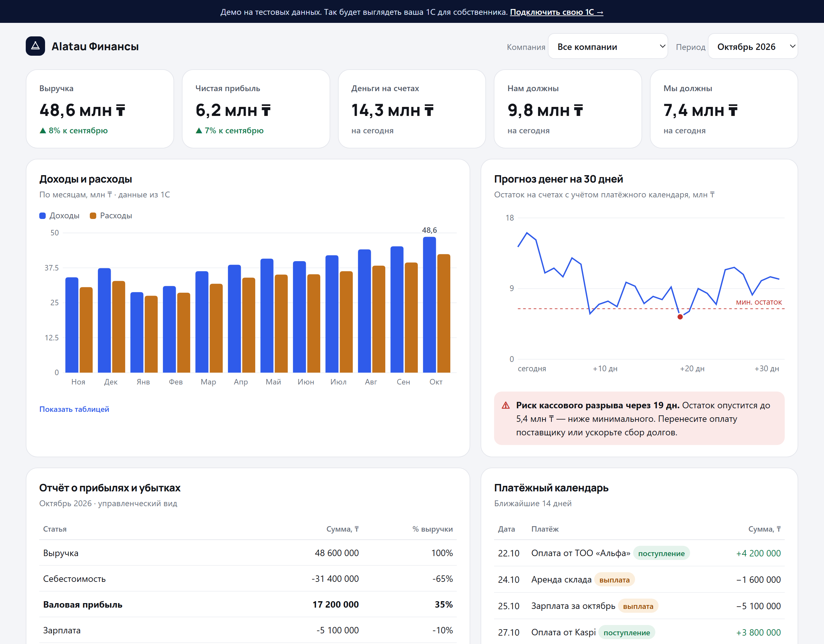824x644 pixels.
Task: Click the orange Май expenses bar
Action: [281, 324]
